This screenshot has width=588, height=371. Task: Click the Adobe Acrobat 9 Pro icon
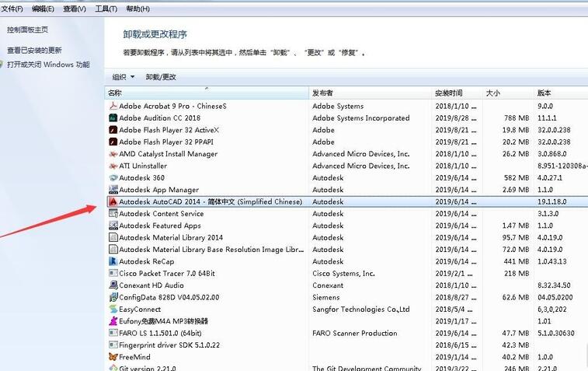(113, 106)
